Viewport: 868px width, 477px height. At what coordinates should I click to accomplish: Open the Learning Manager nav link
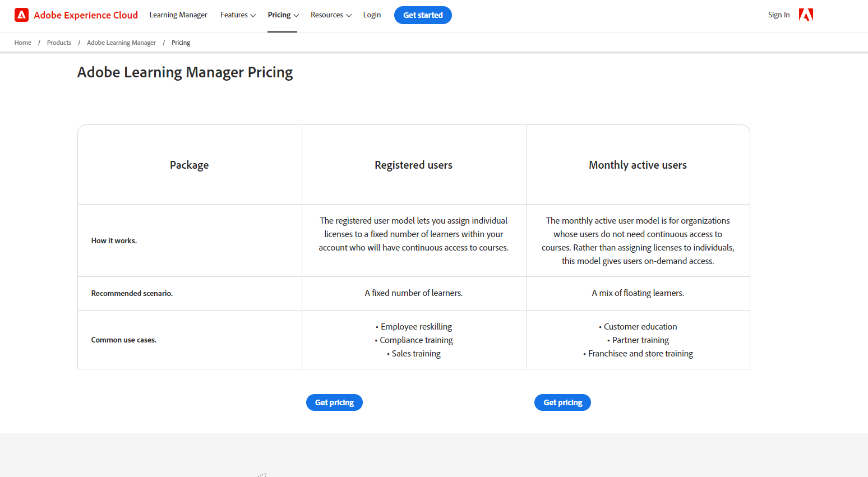tap(178, 15)
